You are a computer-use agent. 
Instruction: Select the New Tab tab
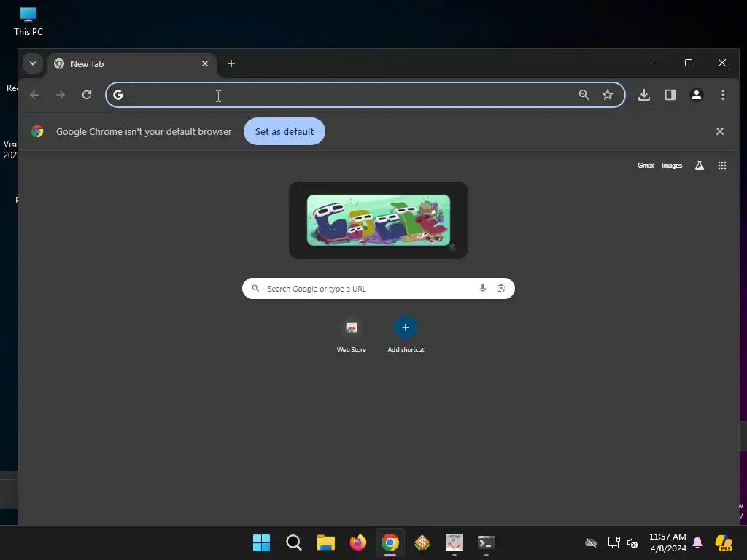(x=132, y=64)
